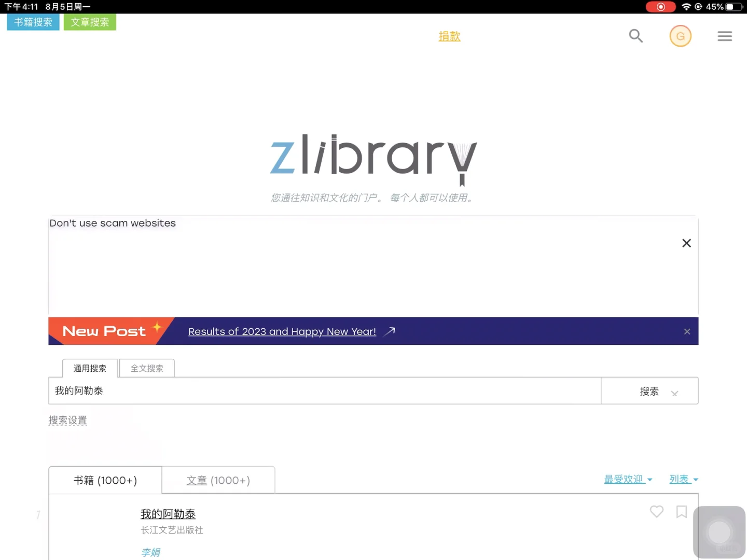Switch to the 全文搜索 tab
Image resolution: width=747 pixels, height=560 pixels.
pyautogui.click(x=147, y=368)
